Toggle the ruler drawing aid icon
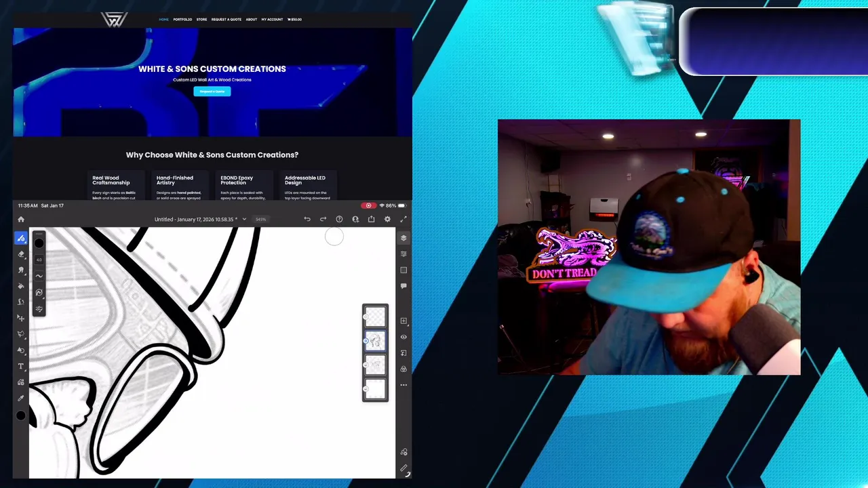Image resolution: width=868 pixels, height=488 pixels. [x=403, y=468]
